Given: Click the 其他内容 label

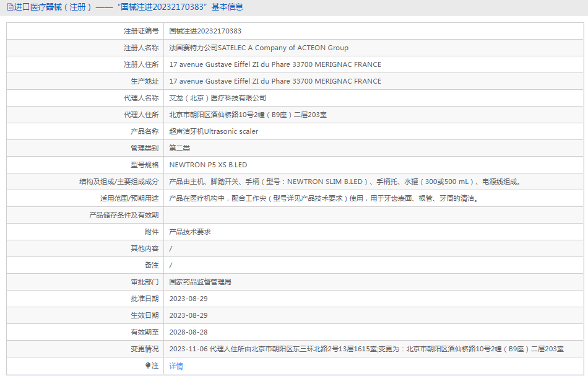Looking at the screenshot, I should pos(145,248).
